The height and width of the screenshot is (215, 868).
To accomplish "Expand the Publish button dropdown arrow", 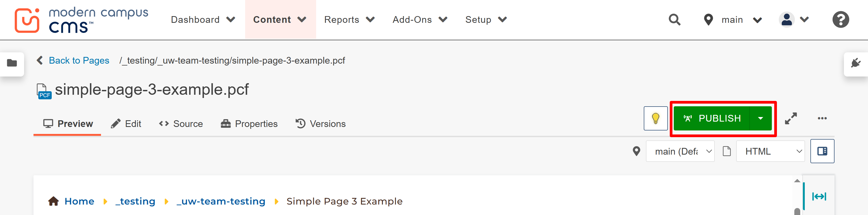I will pos(761,118).
